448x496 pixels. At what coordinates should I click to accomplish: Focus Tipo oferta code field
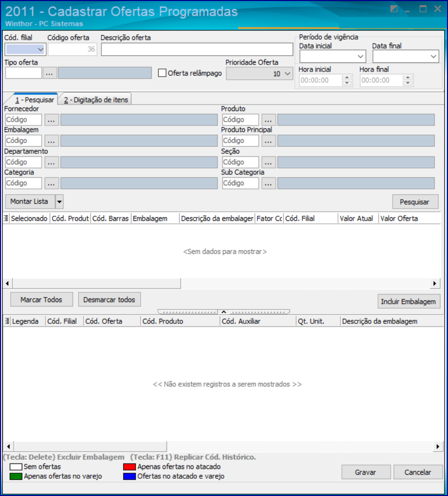click(23, 73)
